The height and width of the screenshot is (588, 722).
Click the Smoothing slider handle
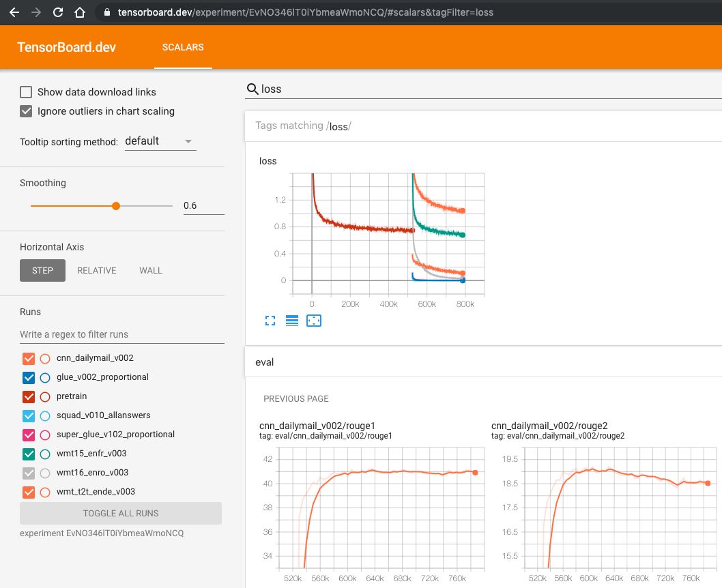tap(116, 206)
